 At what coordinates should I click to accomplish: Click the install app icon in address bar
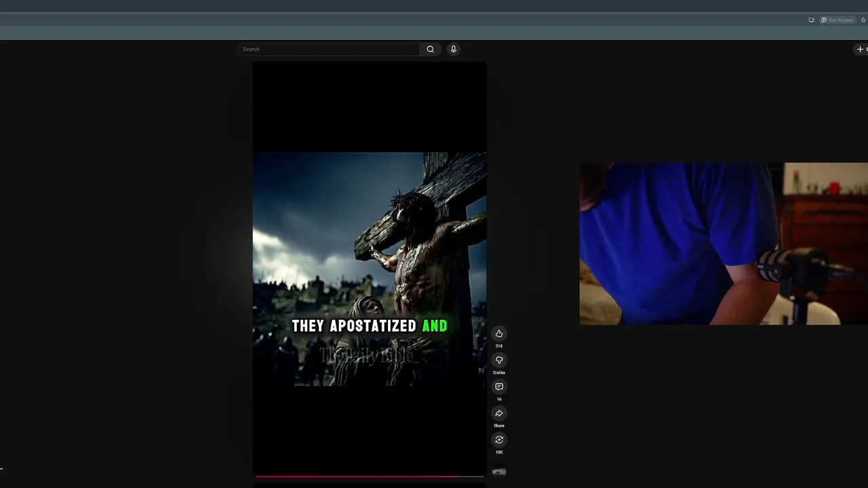(811, 20)
